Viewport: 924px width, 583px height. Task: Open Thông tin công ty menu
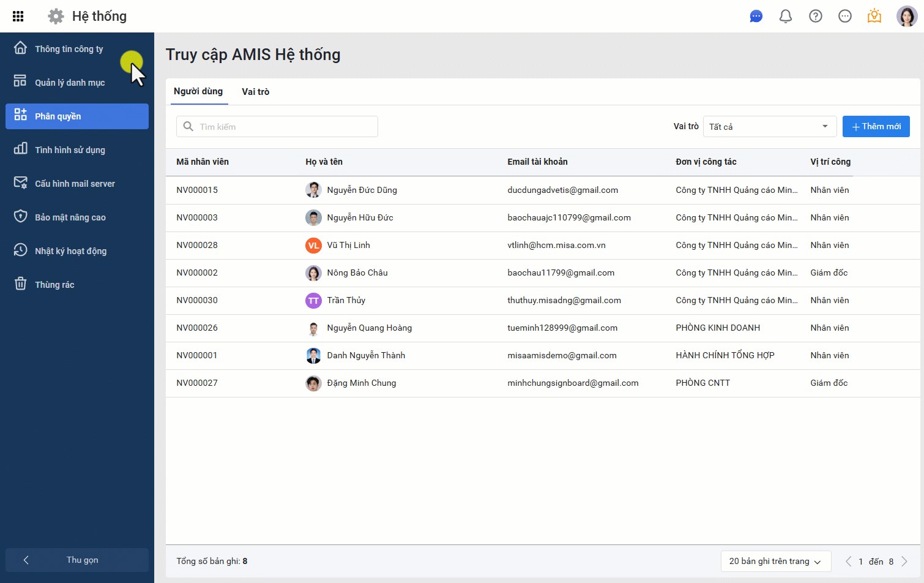click(77, 49)
